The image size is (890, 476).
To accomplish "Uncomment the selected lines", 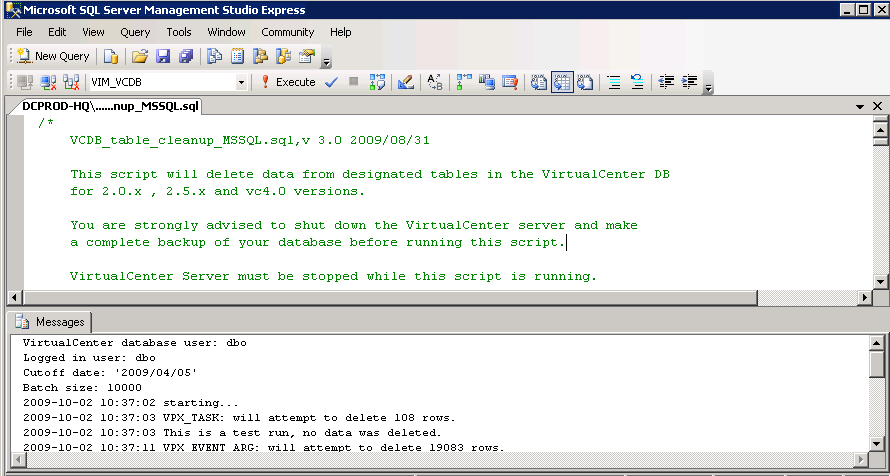I will (637, 82).
